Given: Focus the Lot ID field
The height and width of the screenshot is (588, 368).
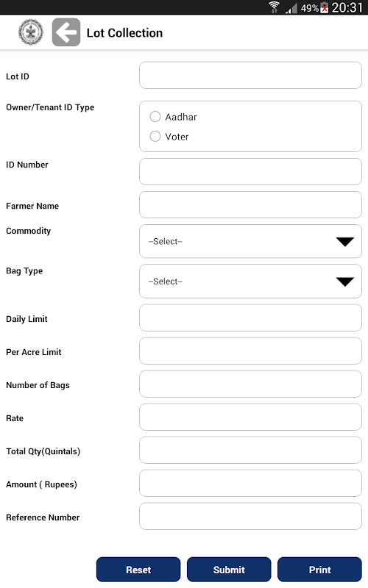Looking at the screenshot, I should 250,76.
